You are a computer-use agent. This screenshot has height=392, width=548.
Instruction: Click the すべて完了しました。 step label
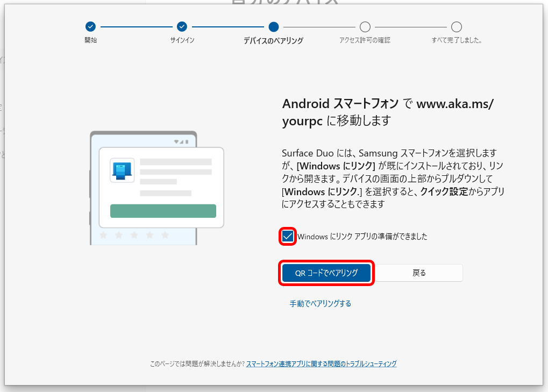pyautogui.click(x=457, y=40)
